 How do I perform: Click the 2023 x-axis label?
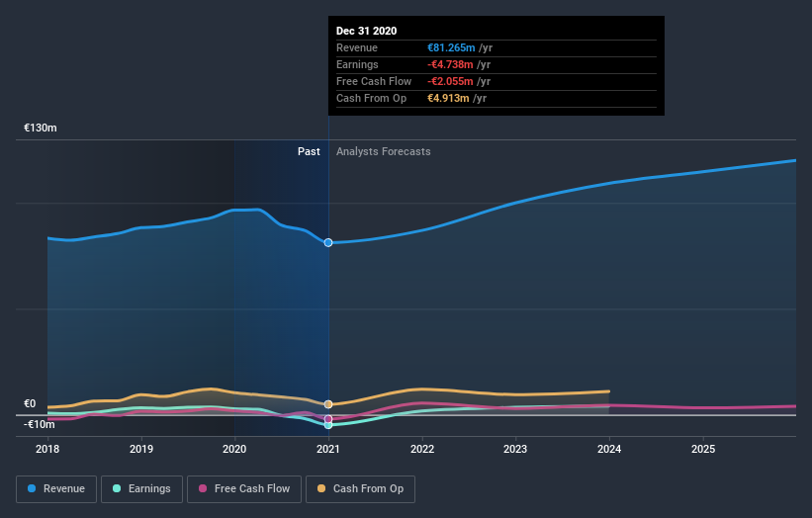click(x=516, y=449)
